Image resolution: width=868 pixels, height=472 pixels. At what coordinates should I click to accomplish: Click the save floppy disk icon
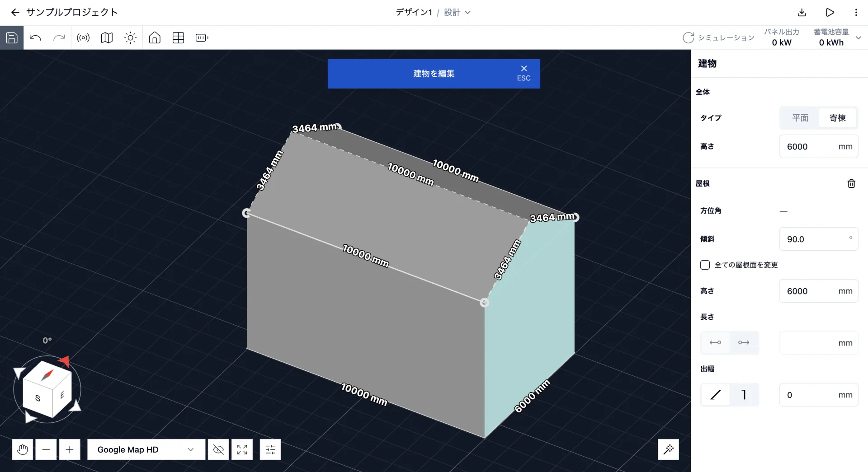click(x=12, y=38)
